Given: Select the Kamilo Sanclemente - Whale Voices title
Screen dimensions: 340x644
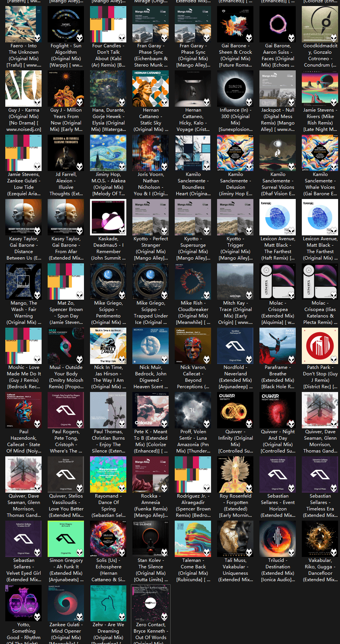Looking at the screenshot, I should click(x=320, y=184).
